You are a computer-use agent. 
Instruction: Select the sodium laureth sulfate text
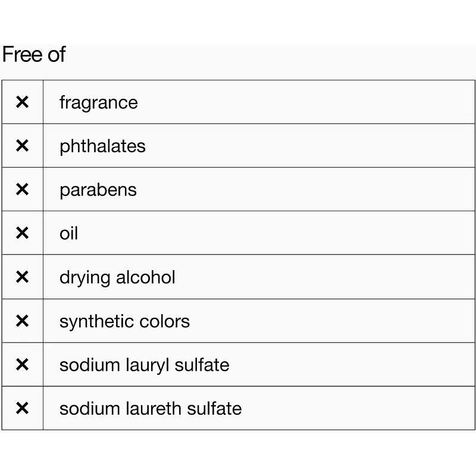151,409
